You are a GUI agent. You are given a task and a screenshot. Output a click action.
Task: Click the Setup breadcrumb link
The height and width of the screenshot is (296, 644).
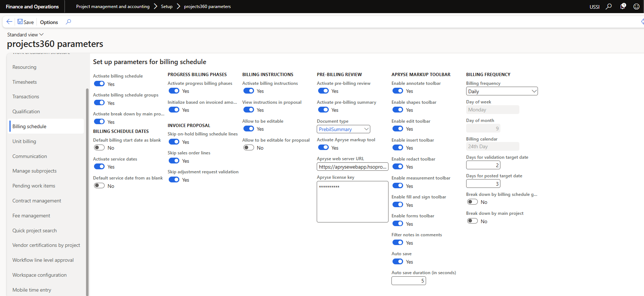click(x=167, y=7)
